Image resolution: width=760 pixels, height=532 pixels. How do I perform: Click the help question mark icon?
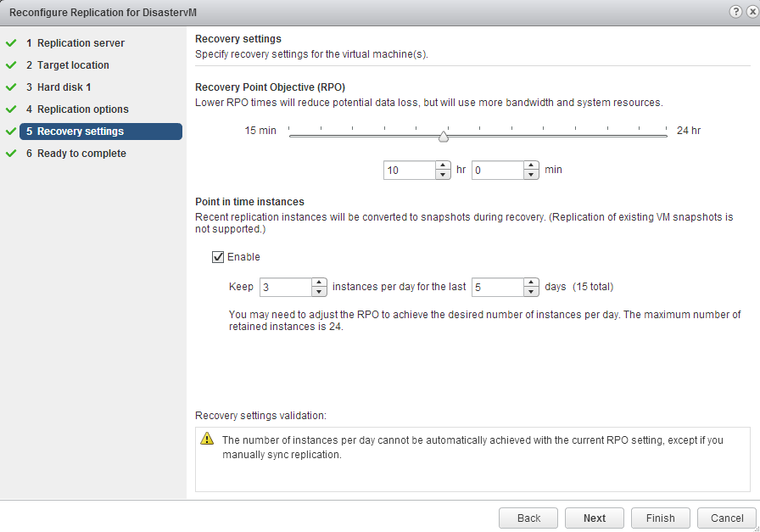(735, 12)
